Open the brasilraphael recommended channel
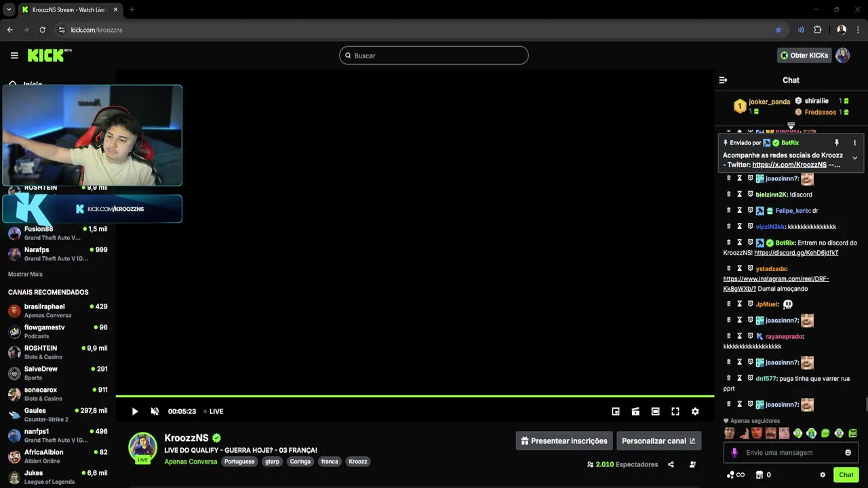This screenshot has width=868, height=488. point(58,310)
